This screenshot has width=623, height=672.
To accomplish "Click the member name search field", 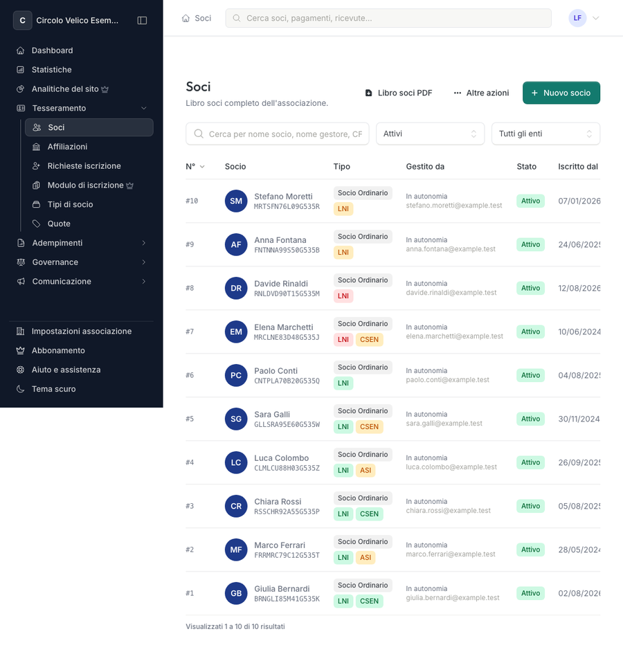I will 278,134.
